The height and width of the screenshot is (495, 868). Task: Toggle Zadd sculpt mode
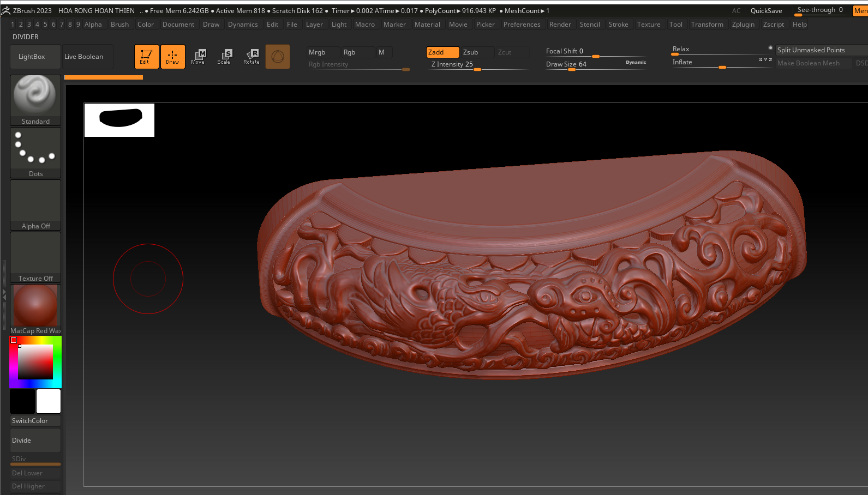tap(442, 52)
